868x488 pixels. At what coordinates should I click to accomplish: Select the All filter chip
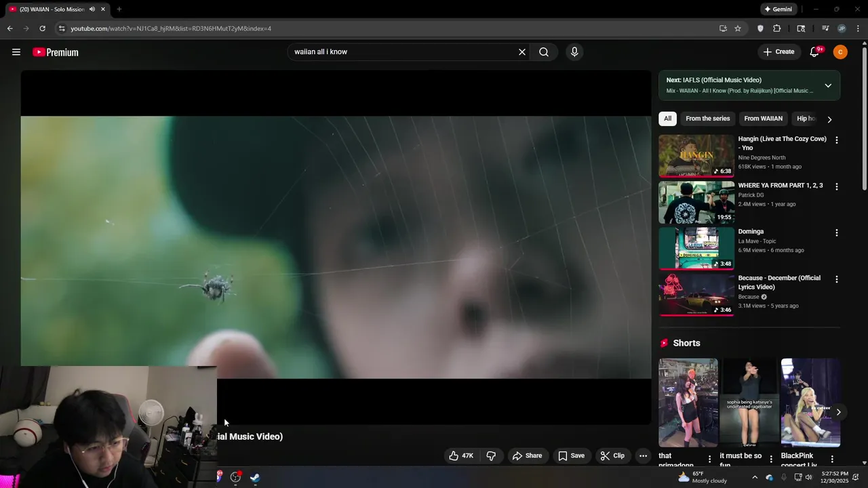(667, 119)
